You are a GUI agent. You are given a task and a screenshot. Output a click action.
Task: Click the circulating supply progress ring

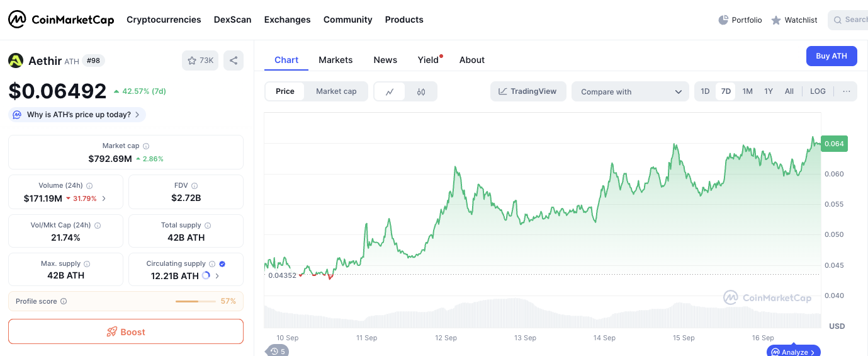(206, 275)
